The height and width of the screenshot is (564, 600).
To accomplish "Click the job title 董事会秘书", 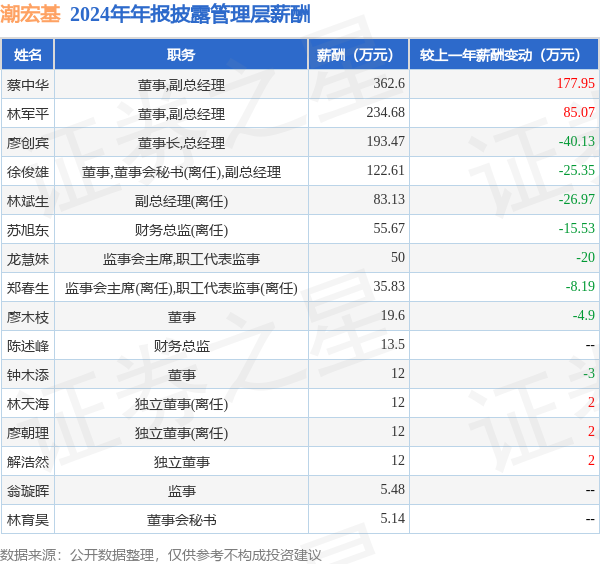I will 181,520.
